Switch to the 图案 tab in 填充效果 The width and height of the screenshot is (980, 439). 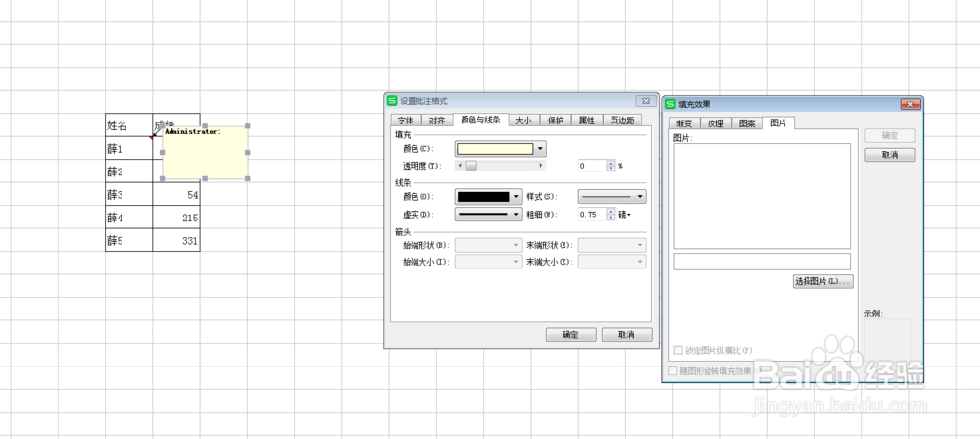click(x=747, y=123)
